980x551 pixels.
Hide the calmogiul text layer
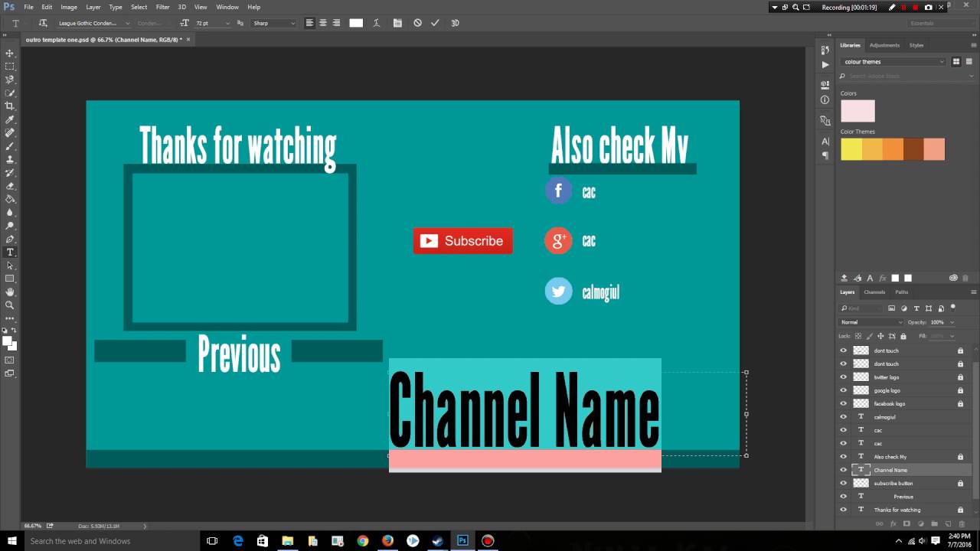click(844, 417)
